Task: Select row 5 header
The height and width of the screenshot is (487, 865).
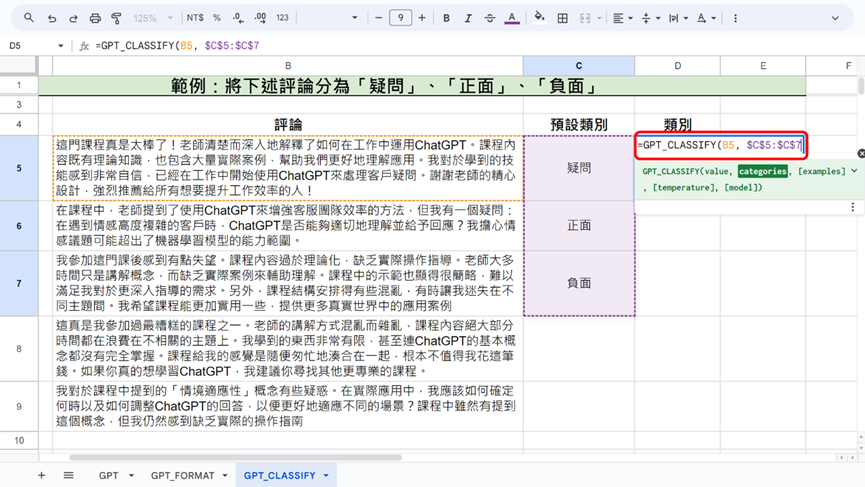Action: coord(19,168)
